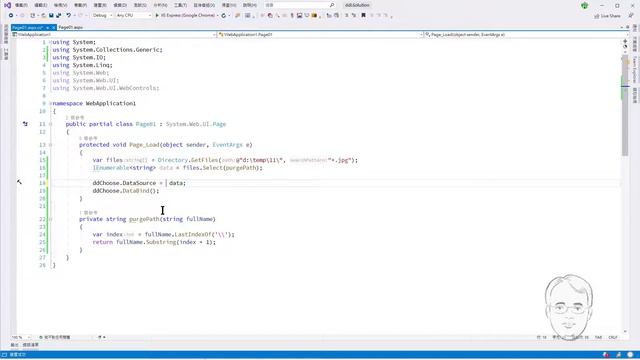Collapse the Page_Load method at line 13
The image size is (640, 360).
[x=51, y=144]
